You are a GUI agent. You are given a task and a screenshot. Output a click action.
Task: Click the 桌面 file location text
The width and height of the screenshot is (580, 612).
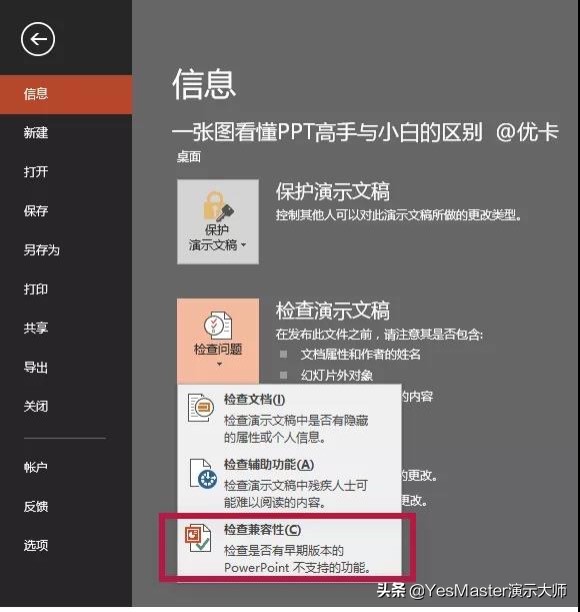[x=189, y=157]
